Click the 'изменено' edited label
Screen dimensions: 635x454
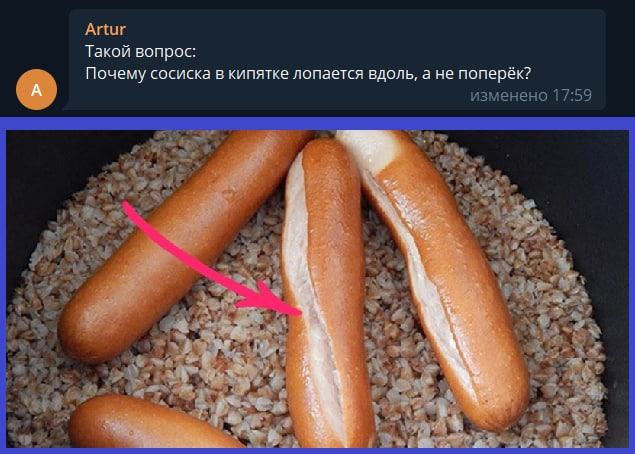click(509, 96)
